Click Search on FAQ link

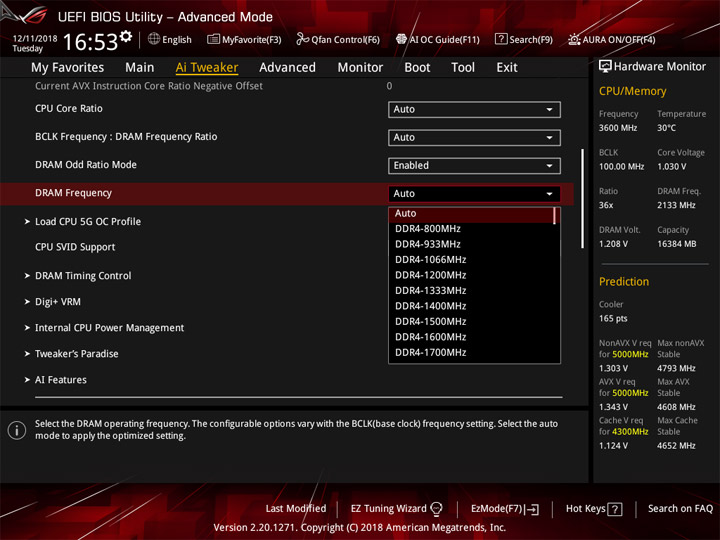[681, 509]
